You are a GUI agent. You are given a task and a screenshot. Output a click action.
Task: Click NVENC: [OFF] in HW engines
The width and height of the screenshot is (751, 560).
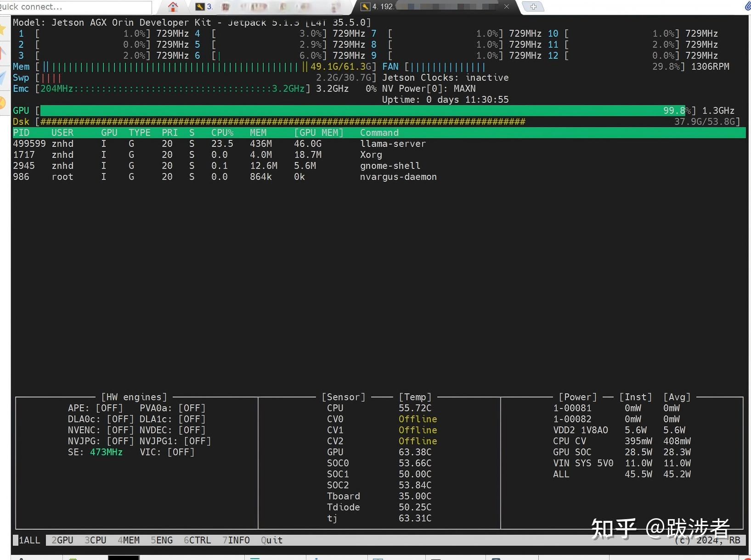101,430
